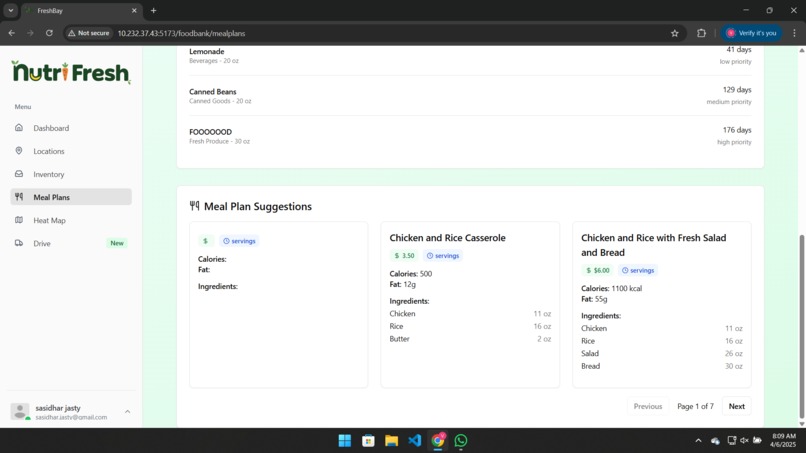Click the 176 days expiry value
This screenshot has height=453, width=806.
[737, 130]
